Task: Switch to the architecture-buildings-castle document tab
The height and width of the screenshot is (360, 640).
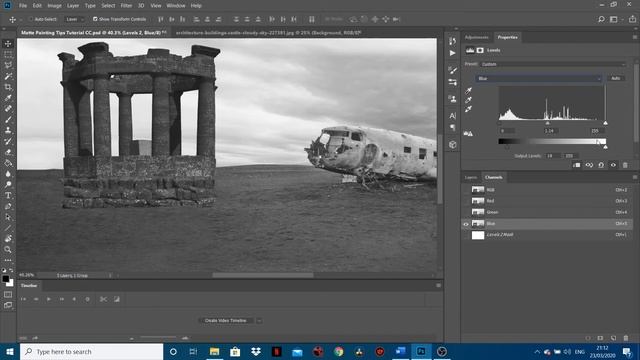Action: click(268, 33)
